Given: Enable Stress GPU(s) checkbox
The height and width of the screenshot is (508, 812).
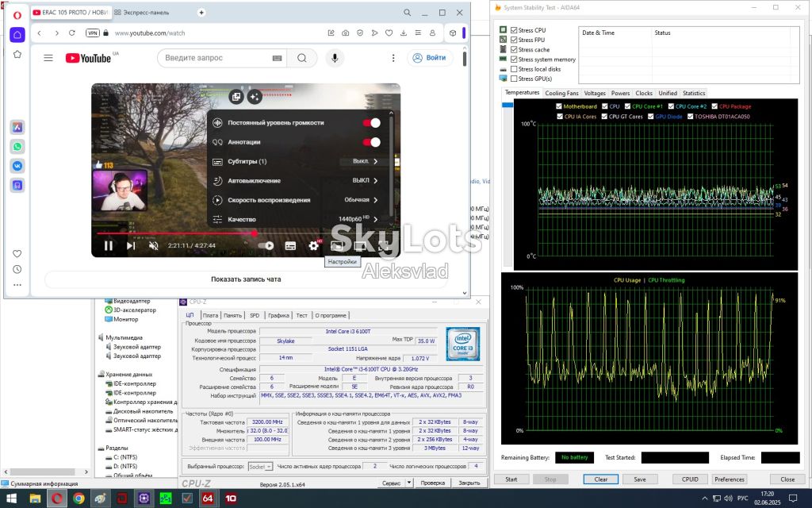Looking at the screenshot, I should 514,79.
